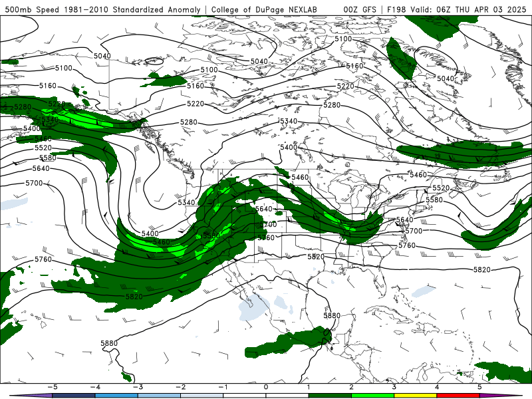Click the '-2' colorbar tick label
Screen dimensions: 532x399
click(x=180, y=387)
